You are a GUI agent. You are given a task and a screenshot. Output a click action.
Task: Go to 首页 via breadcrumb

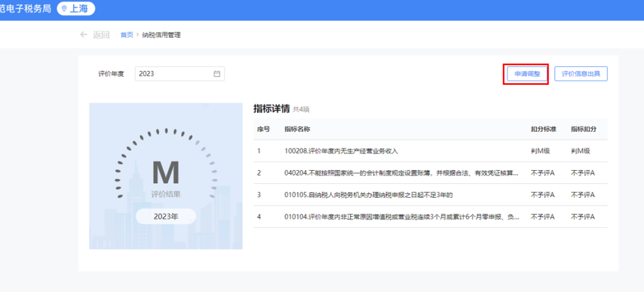click(126, 35)
